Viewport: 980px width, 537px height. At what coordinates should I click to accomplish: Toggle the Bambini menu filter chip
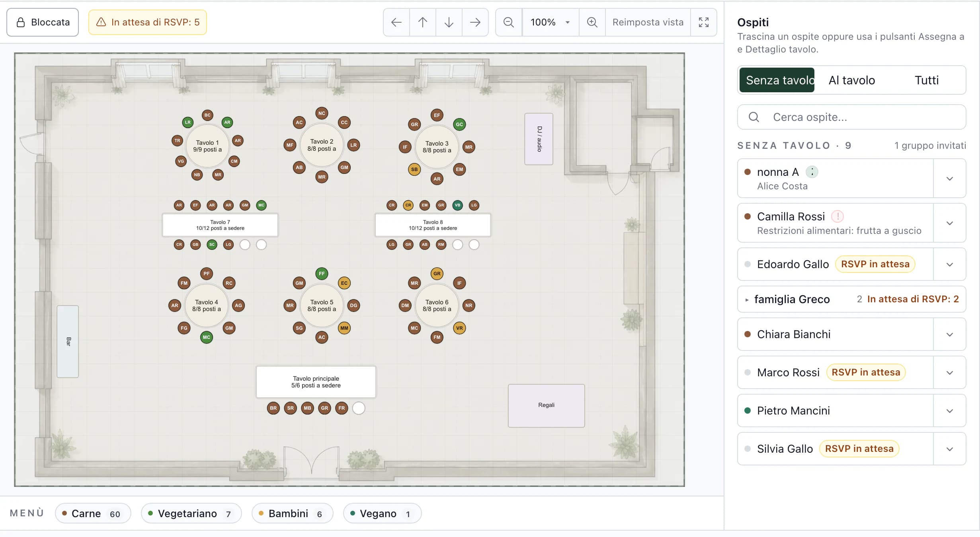[293, 514]
